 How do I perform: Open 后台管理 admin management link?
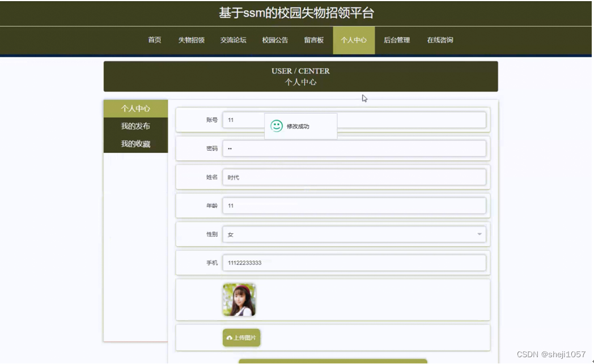(x=397, y=40)
